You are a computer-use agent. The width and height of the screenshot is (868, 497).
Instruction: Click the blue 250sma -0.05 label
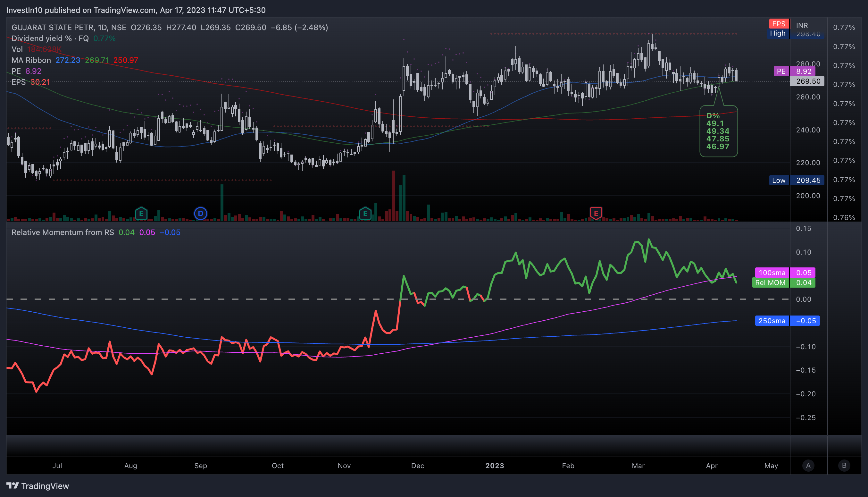787,321
